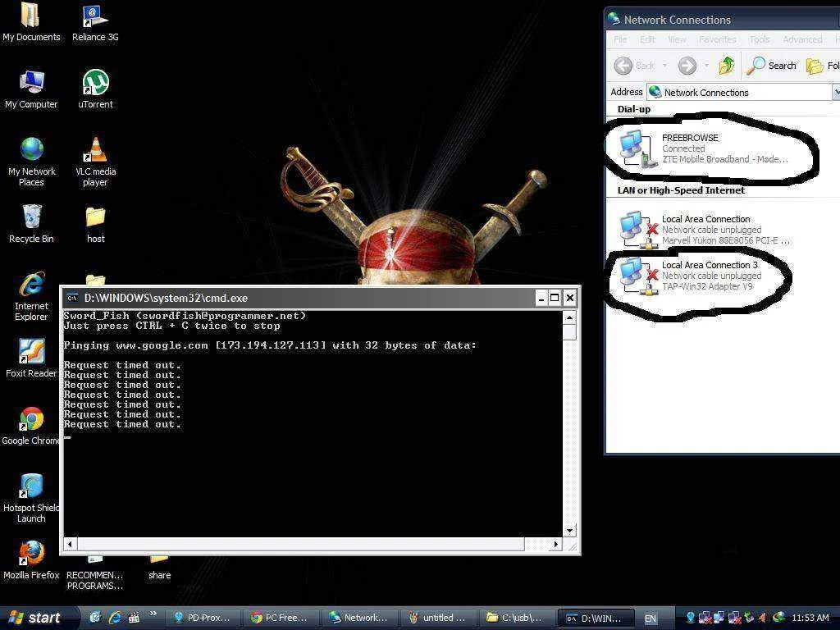Viewport: 840px width, 630px height.
Task: Open the Edit menu in Network Connections
Action: (x=647, y=39)
